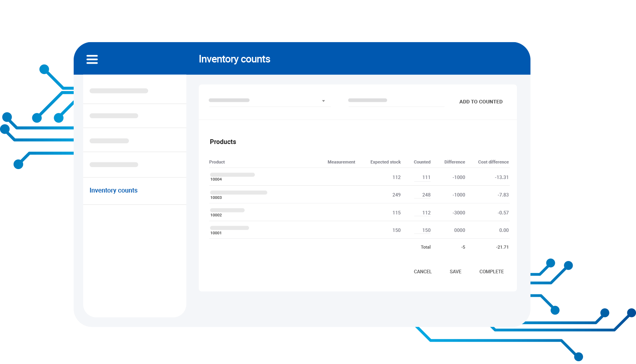Click the Measurement column header
The width and height of the screenshot is (636, 364).
coord(341,162)
